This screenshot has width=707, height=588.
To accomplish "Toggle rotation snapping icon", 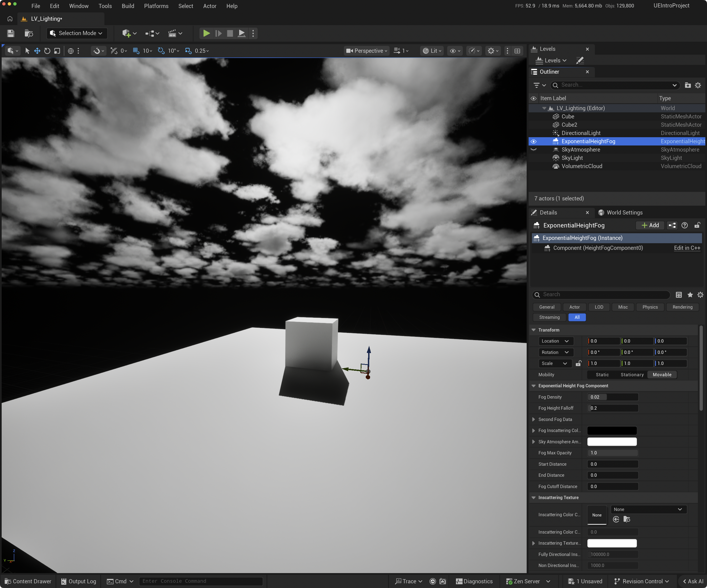I will (x=161, y=51).
